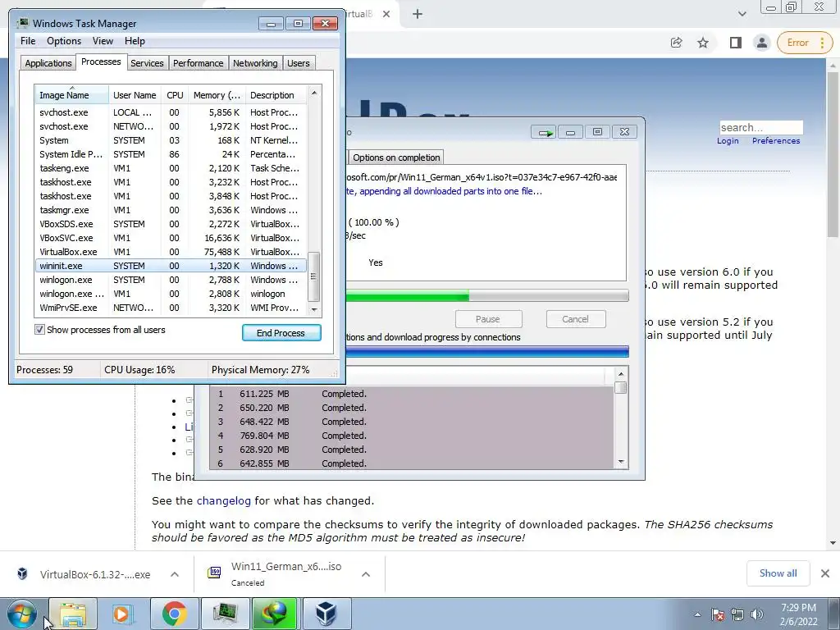Viewport: 840px width, 630px height.
Task: Switch to the Applications tab
Action: (x=48, y=63)
